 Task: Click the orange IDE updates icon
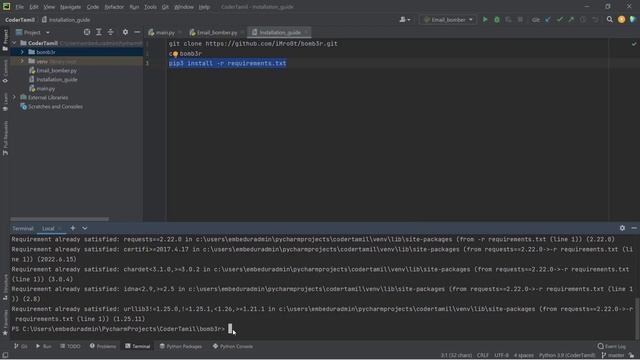[x=621, y=20]
